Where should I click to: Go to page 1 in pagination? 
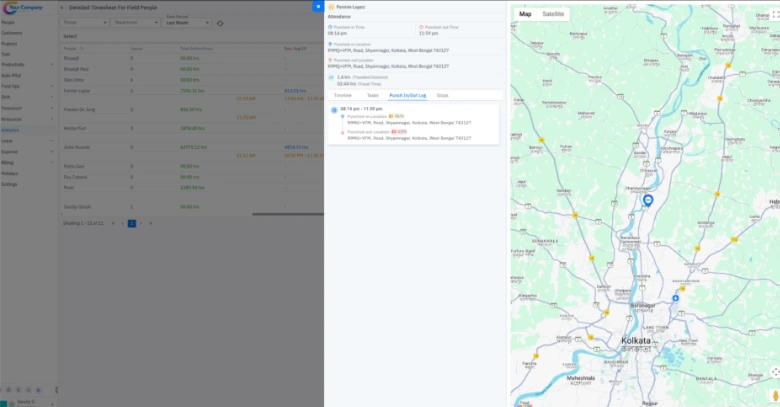point(131,223)
